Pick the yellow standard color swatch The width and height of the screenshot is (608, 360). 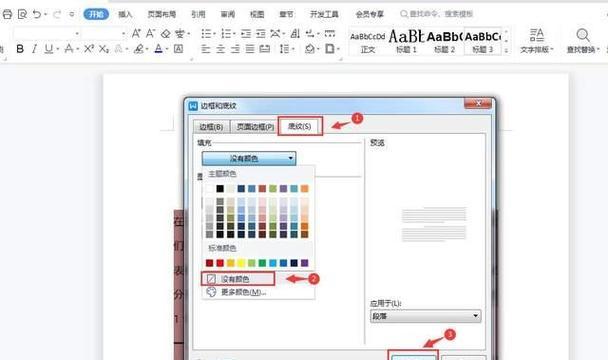pyautogui.click(x=241, y=263)
